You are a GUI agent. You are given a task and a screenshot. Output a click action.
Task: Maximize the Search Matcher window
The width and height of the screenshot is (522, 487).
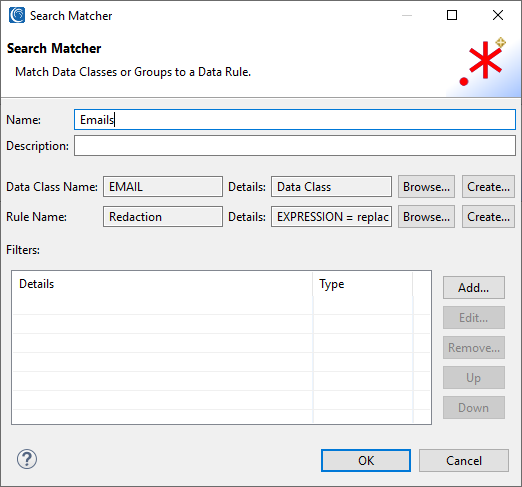(452, 15)
